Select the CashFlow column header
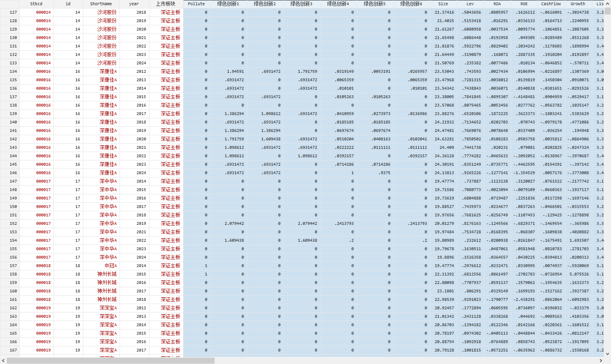611x364 pixels. coord(551,4)
